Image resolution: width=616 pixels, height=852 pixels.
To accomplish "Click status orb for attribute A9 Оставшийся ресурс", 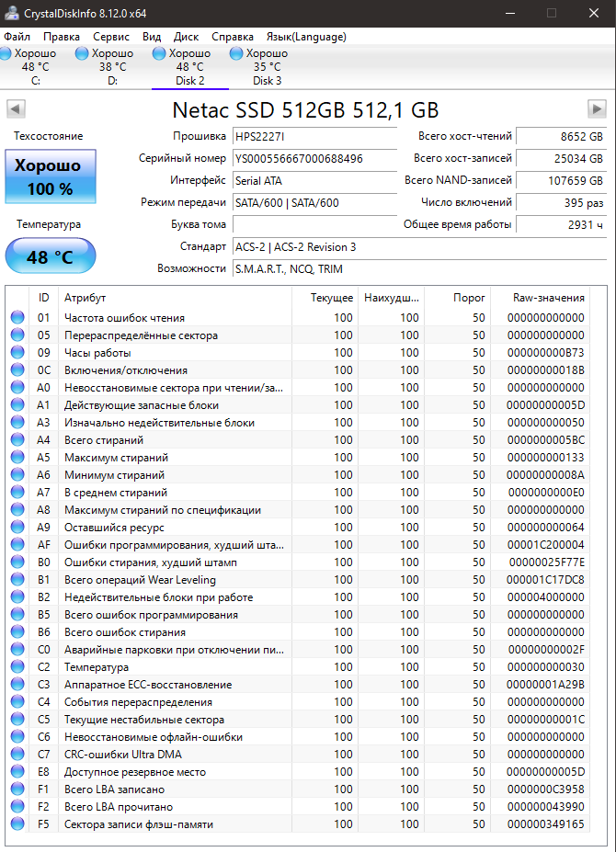I will coord(17,528).
